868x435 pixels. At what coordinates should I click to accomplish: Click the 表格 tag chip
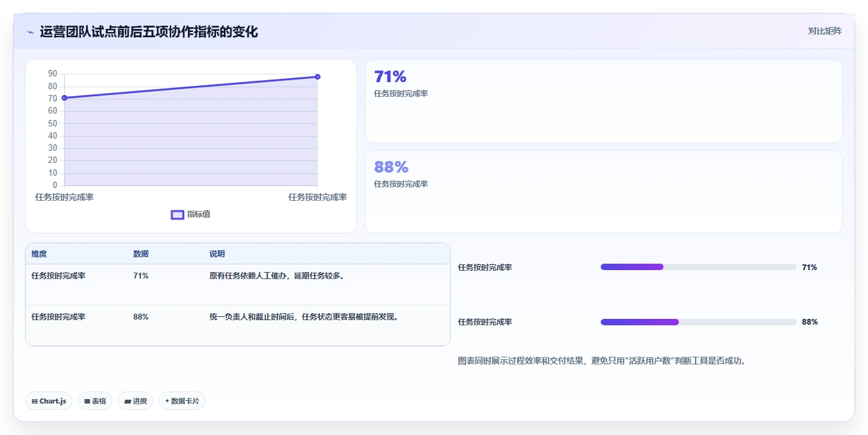tap(95, 401)
